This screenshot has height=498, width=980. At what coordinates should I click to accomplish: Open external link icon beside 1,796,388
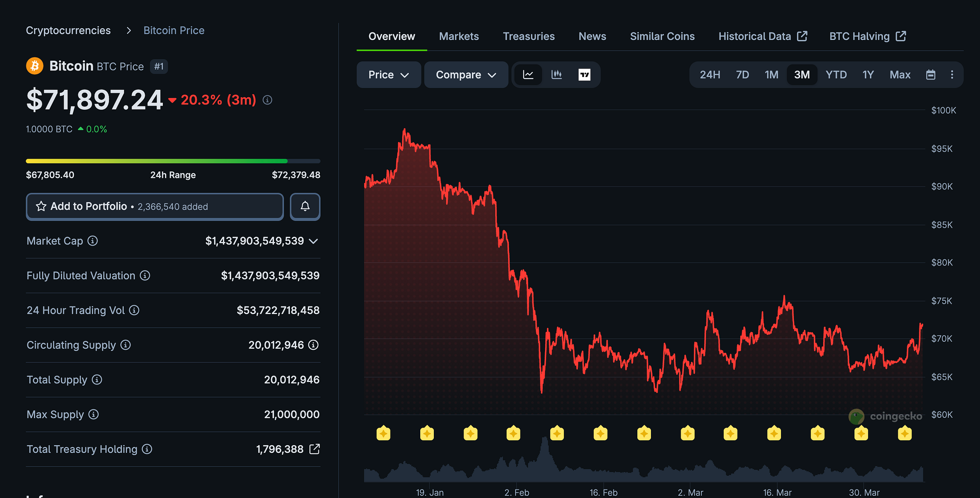coord(315,449)
